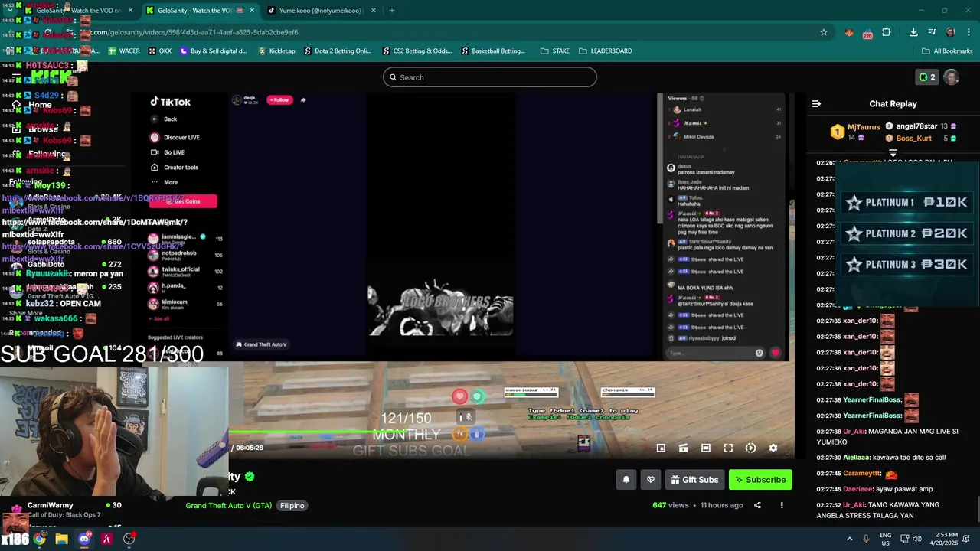This screenshot has height=551, width=980.
Task: Select Platinum 1 ₱10K reward tier
Action: point(906,203)
